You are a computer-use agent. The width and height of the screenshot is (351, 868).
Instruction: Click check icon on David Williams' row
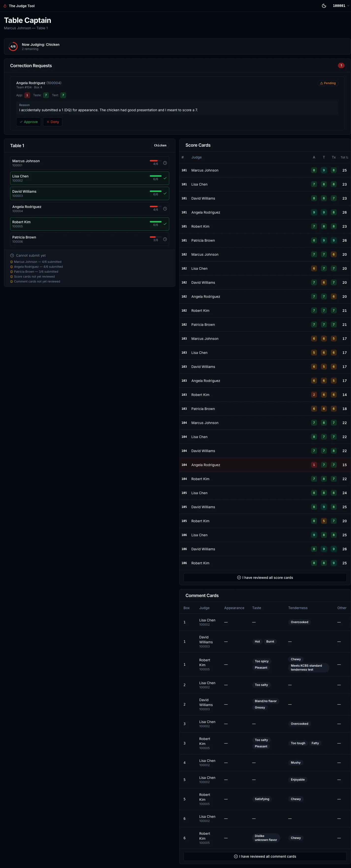click(165, 193)
